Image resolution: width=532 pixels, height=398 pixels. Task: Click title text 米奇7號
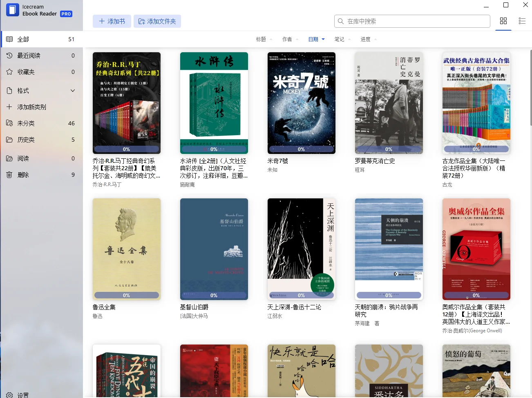pos(278,161)
